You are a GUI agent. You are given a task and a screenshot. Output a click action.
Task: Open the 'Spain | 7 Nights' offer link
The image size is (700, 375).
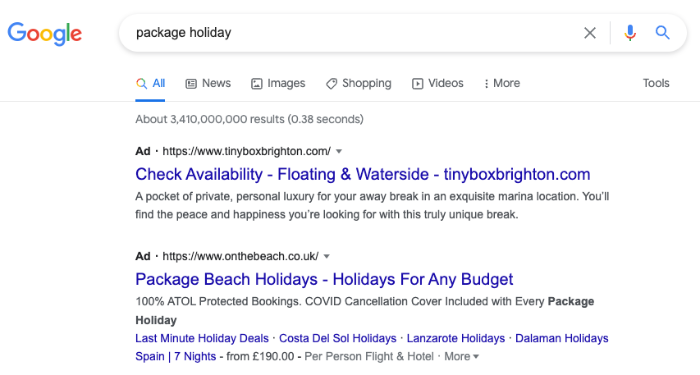(x=175, y=357)
